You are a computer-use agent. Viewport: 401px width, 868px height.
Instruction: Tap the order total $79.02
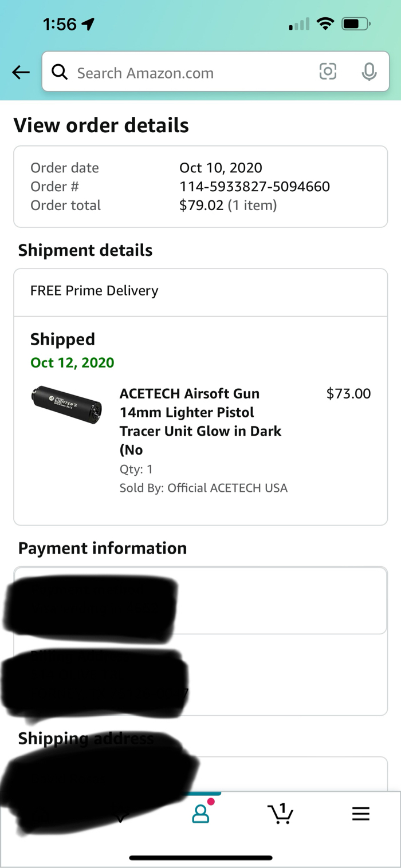point(201,206)
